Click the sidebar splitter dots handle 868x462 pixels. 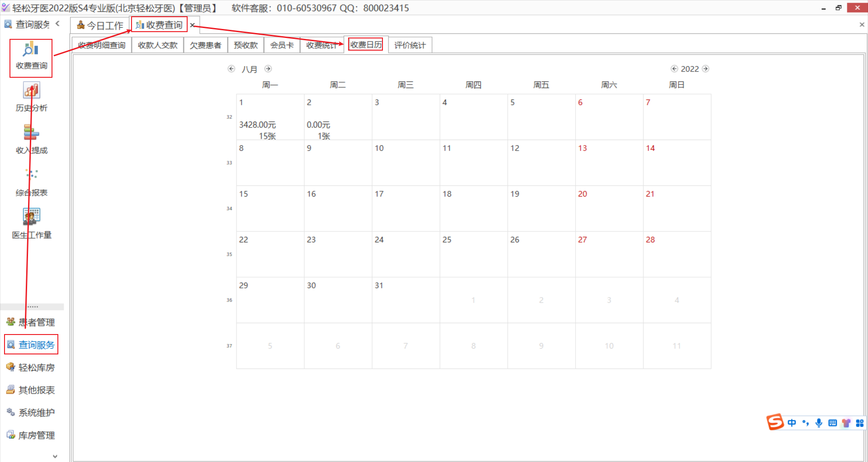[x=33, y=307]
